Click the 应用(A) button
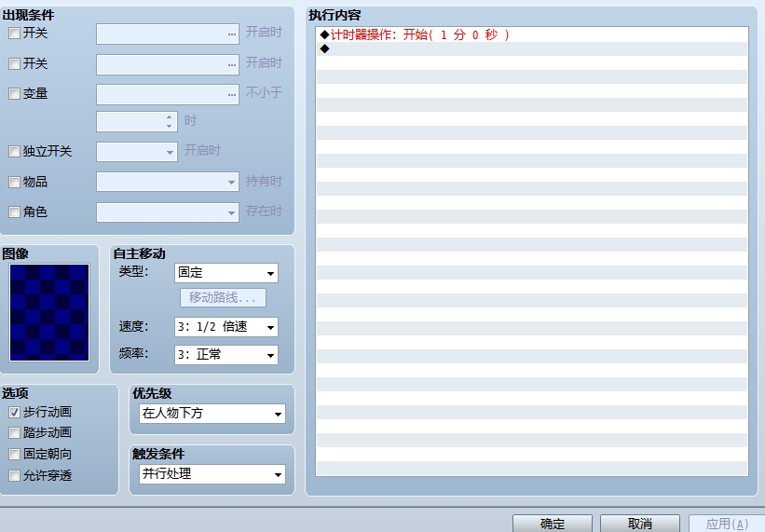The height and width of the screenshot is (532, 765). tap(727, 524)
